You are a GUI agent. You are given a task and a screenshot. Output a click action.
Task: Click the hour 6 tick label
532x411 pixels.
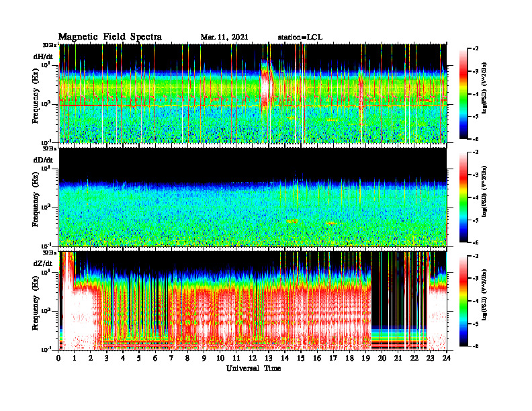click(x=155, y=358)
